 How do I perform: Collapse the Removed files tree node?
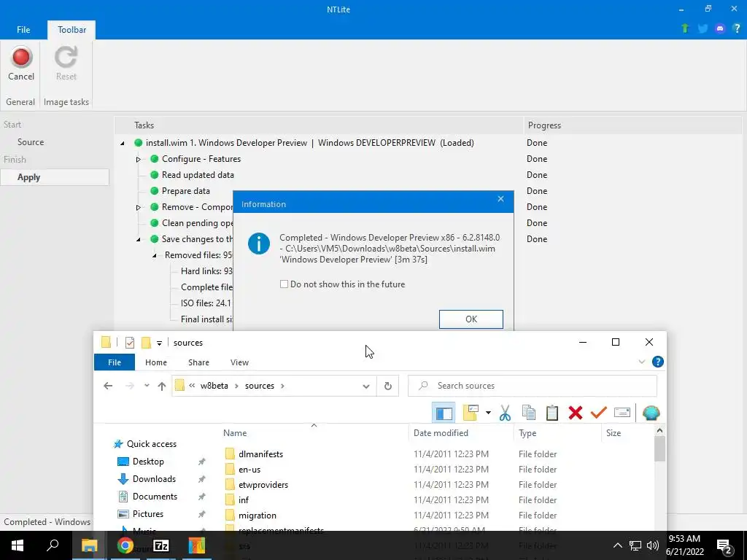[x=155, y=255]
